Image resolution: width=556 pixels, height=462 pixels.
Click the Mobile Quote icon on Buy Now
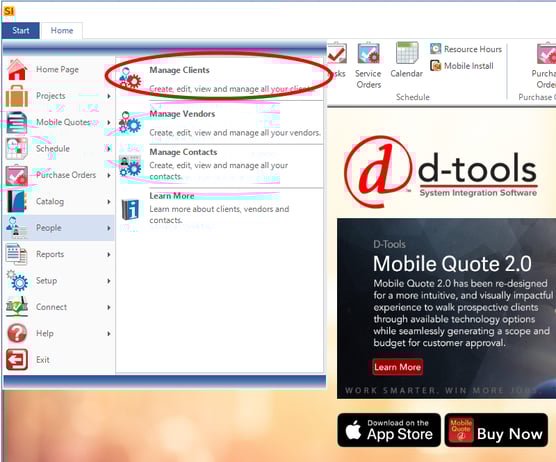coord(461,430)
